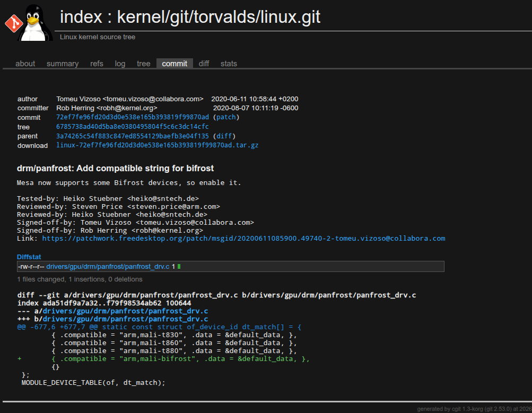Click the Reviewed-by Steven Price line
The height and width of the screenshot is (413, 532).
click(x=118, y=207)
